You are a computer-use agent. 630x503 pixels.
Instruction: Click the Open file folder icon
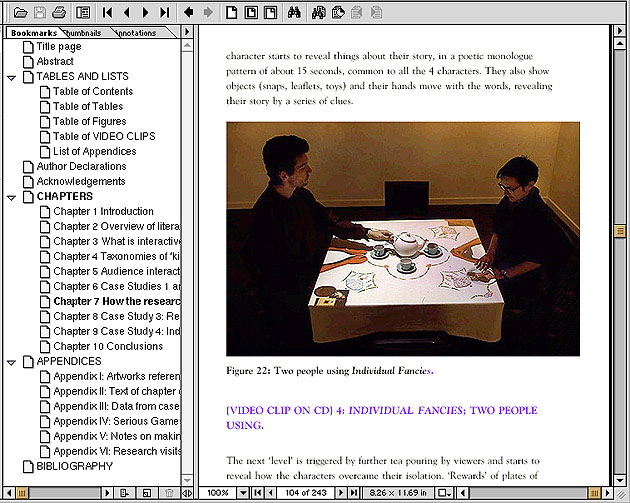click(x=20, y=13)
